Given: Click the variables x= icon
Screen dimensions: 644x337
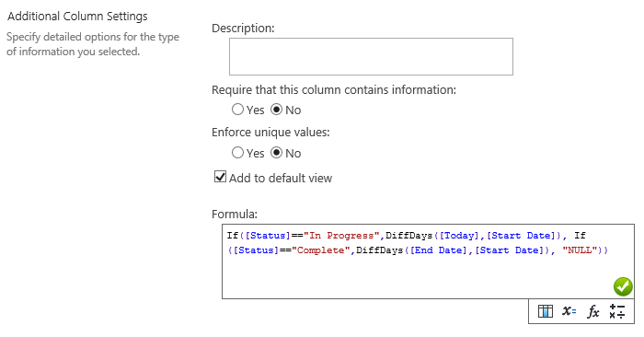Looking at the screenshot, I should [569, 311].
